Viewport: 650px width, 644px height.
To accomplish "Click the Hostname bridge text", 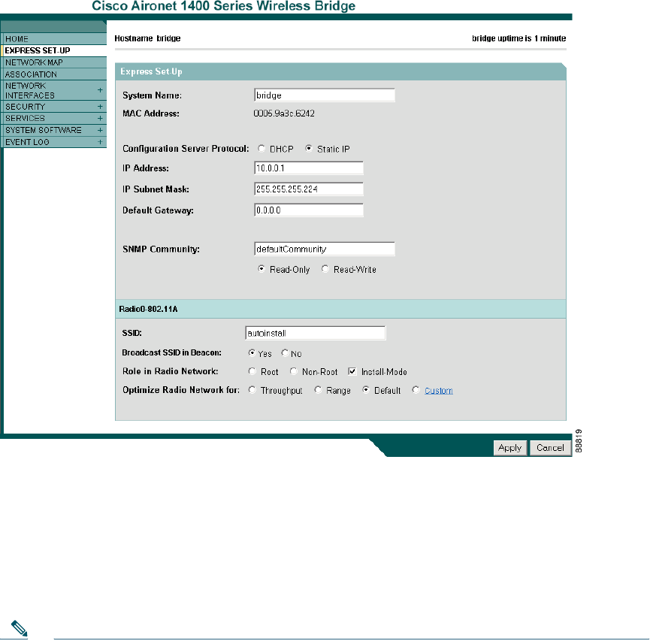I will click(147, 38).
